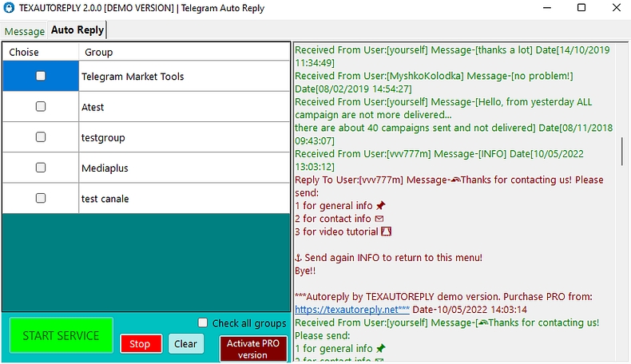The width and height of the screenshot is (631, 364).
Task: Click the red Stop button
Action: point(140,344)
